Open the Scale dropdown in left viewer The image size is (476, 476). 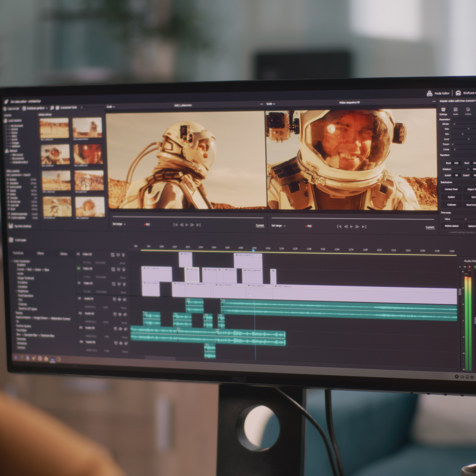point(111,107)
